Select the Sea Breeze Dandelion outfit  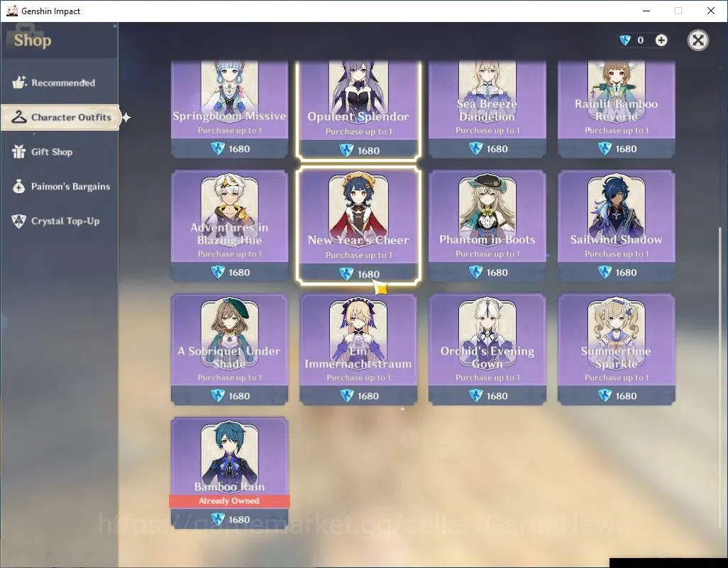487,109
